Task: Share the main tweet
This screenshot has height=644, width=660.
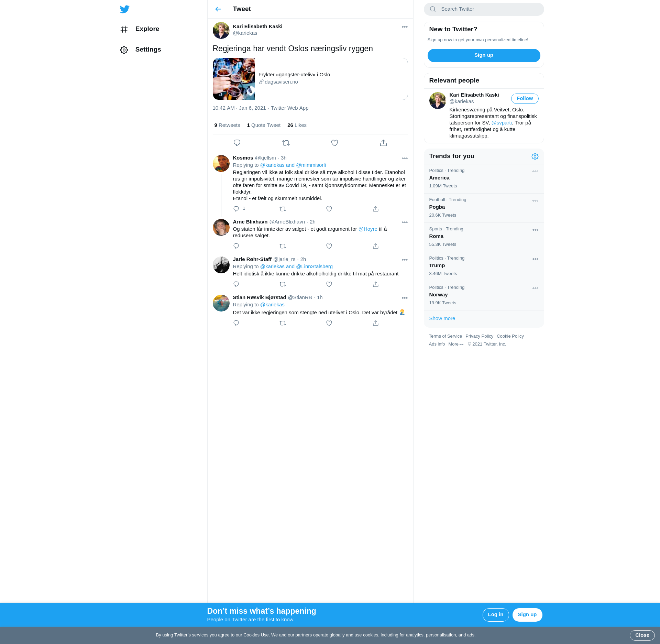Action: point(383,143)
